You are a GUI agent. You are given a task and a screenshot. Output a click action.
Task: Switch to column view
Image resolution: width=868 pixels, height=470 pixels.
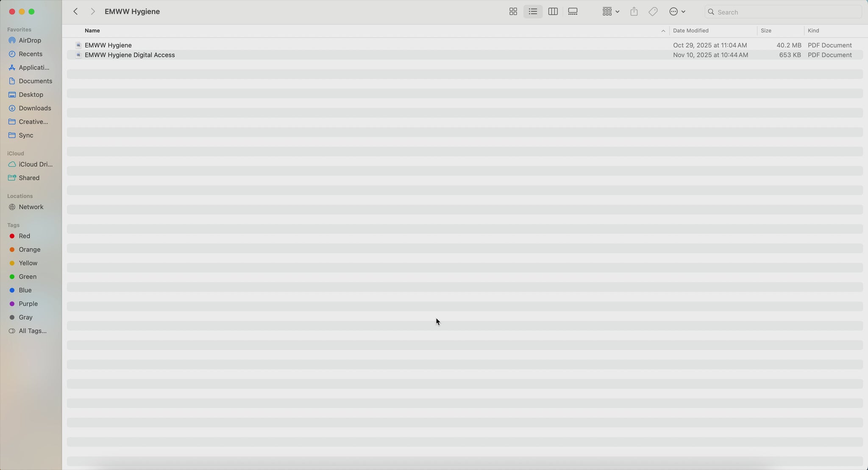(553, 12)
